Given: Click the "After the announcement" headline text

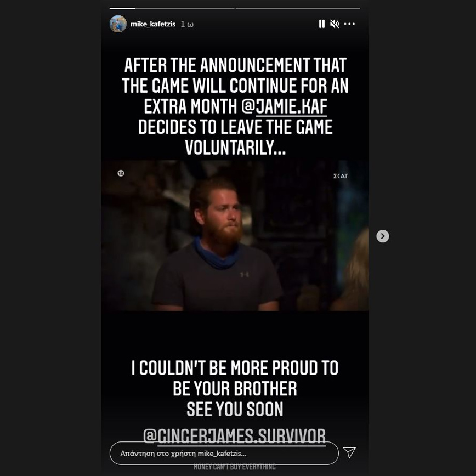Looking at the screenshot, I should pyautogui.click(x=235, y=106).
